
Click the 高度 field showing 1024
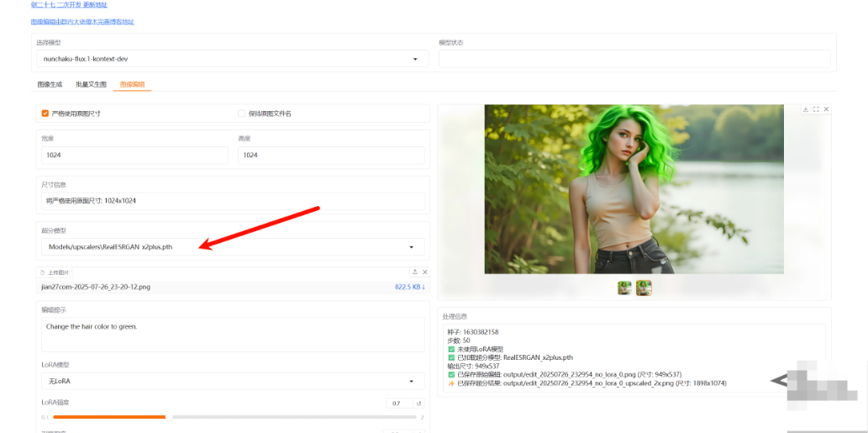pyautogui.click(x=331, y=155)
